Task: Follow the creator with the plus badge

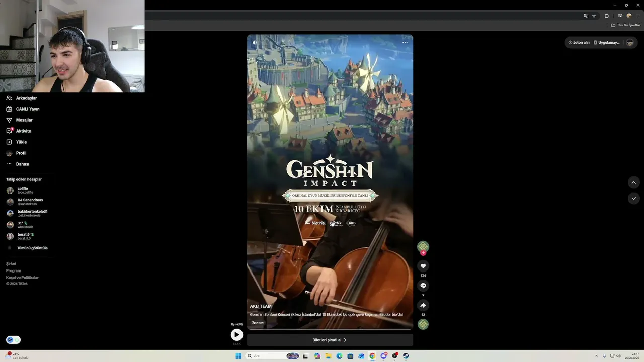Action: click(423, 253)
